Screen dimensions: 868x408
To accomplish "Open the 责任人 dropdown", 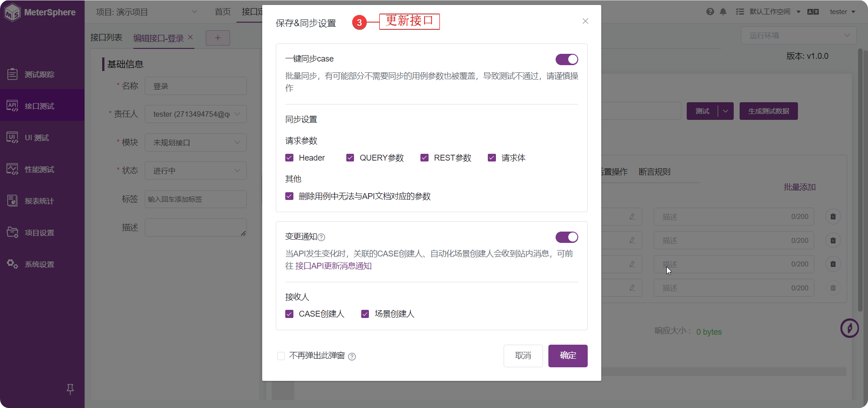I will click(x=196, y=114).
